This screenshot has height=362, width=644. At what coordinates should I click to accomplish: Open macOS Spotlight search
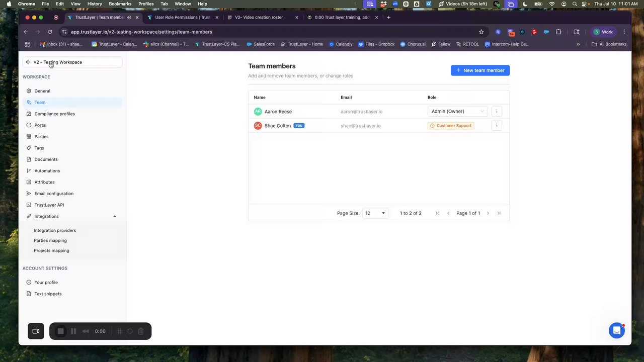pos(575,4)
